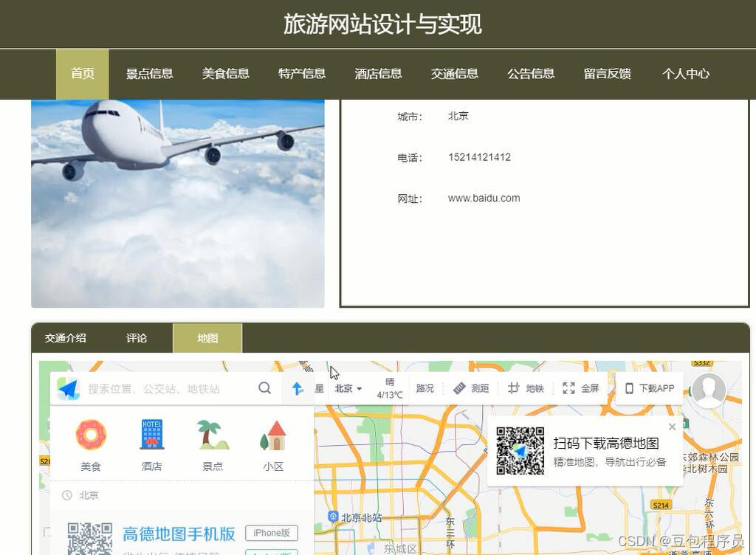Image resolution: width=756 pixels, height=555 pixels.
Task: Activate the 测距 distance measuring tool
Action: pyautogui.click(x=472, y=387)
